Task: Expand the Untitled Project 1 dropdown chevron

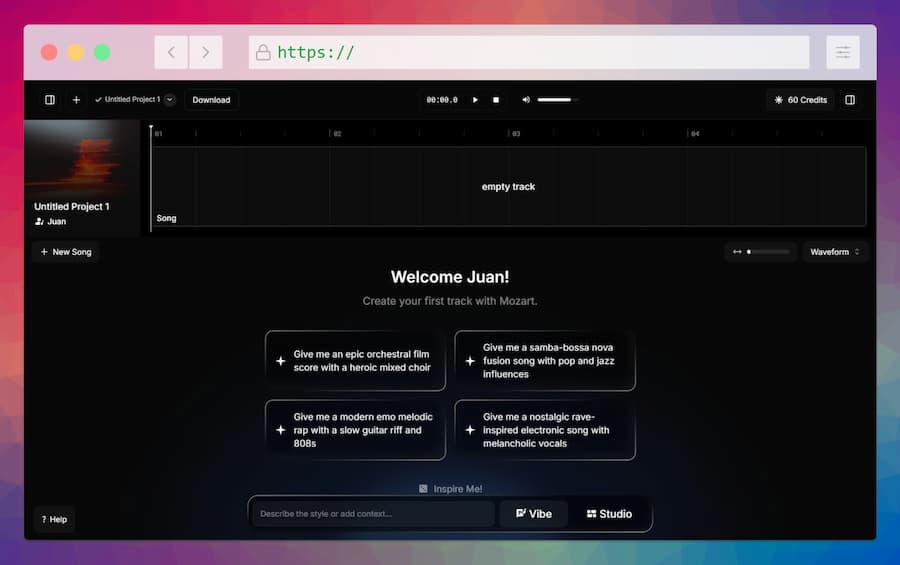Action: [170, 99]
